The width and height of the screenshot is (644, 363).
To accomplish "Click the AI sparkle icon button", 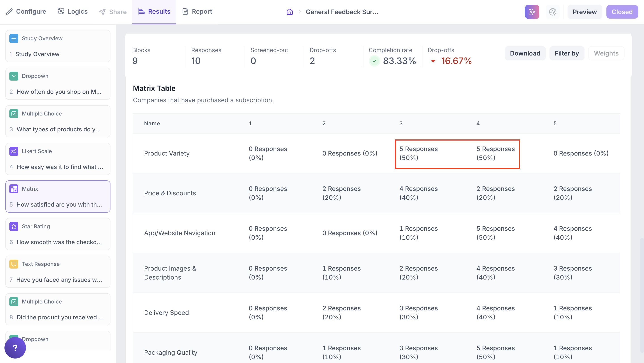I will click(x=532, y=12).
